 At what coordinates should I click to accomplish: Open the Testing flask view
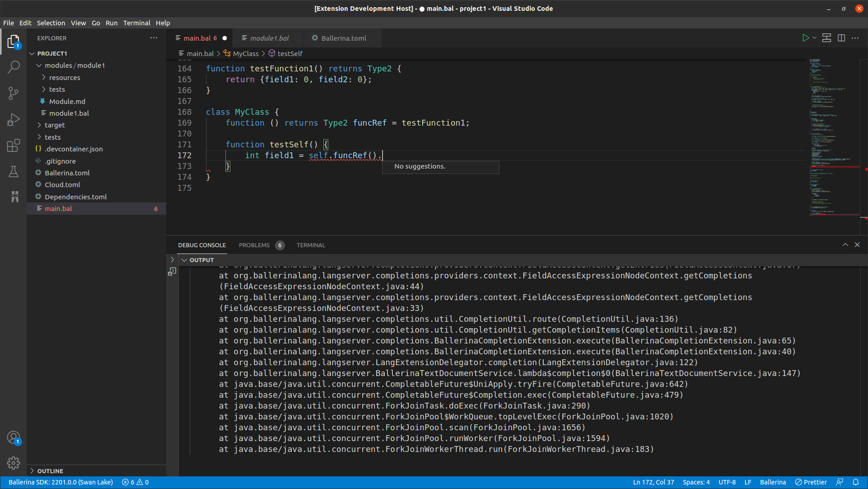point(14,171)
